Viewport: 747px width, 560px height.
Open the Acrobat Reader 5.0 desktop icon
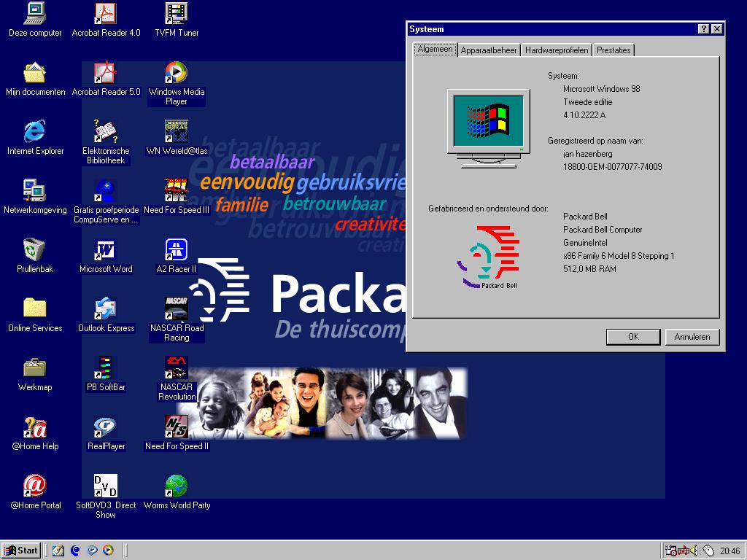click(106, 74)
